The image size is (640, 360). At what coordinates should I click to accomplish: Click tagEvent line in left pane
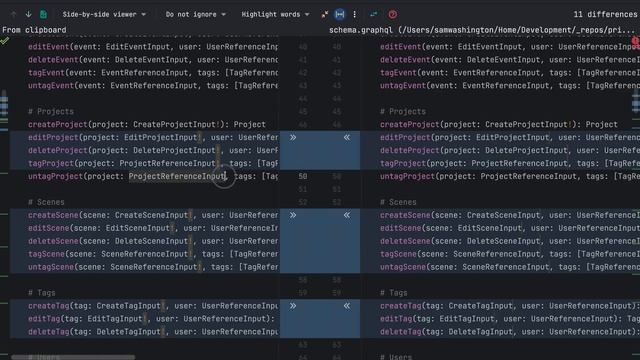(x=153, y=73)
